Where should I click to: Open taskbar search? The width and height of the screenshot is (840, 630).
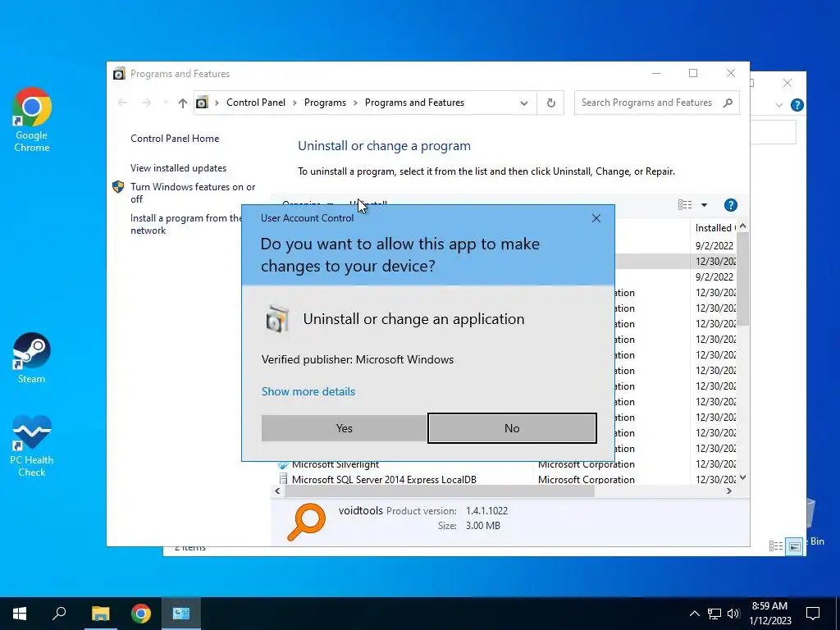tap(59, 614)
